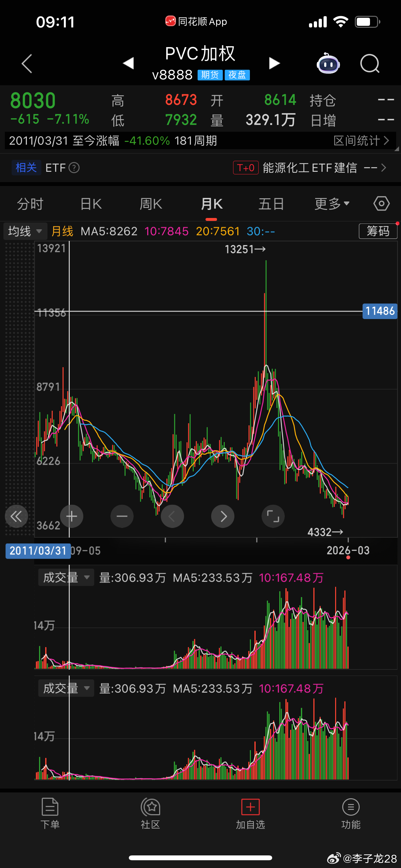Tap the ETF help question mark
This screenshot has width=401, height=868.
(x=74, y=168)
